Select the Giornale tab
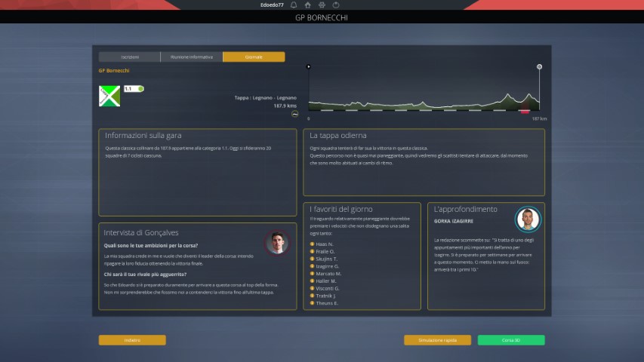The image size is (644, 362). [x=254, y=57]
